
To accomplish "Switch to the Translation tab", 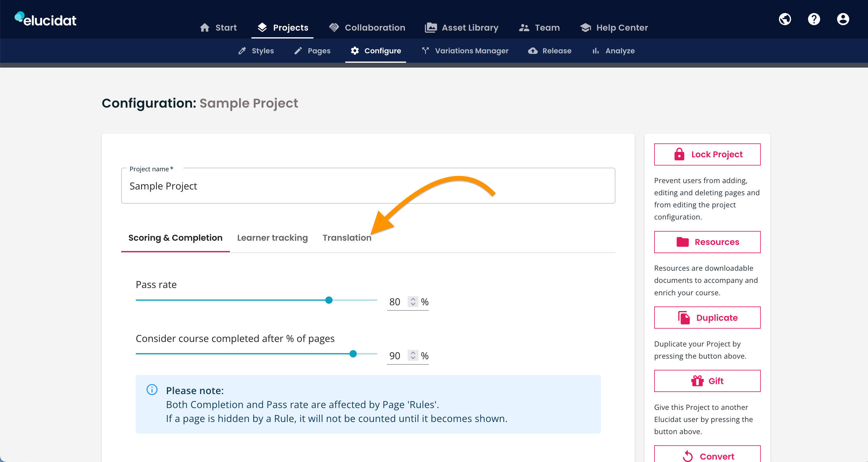I will click(347, 238).
